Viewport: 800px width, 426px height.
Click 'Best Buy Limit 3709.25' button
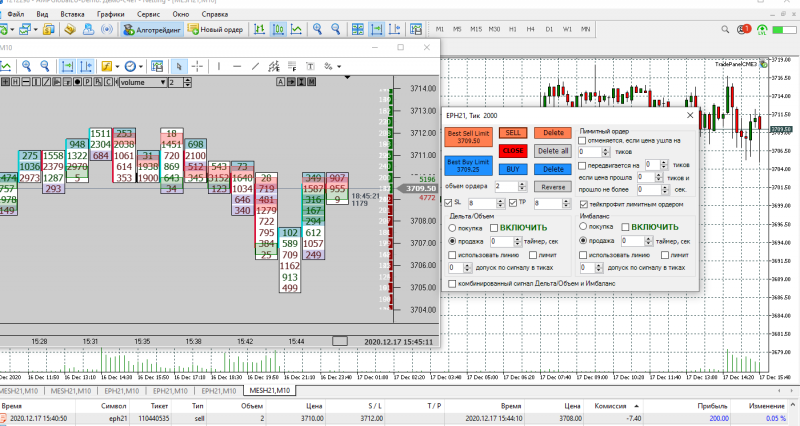click(468, 165)
